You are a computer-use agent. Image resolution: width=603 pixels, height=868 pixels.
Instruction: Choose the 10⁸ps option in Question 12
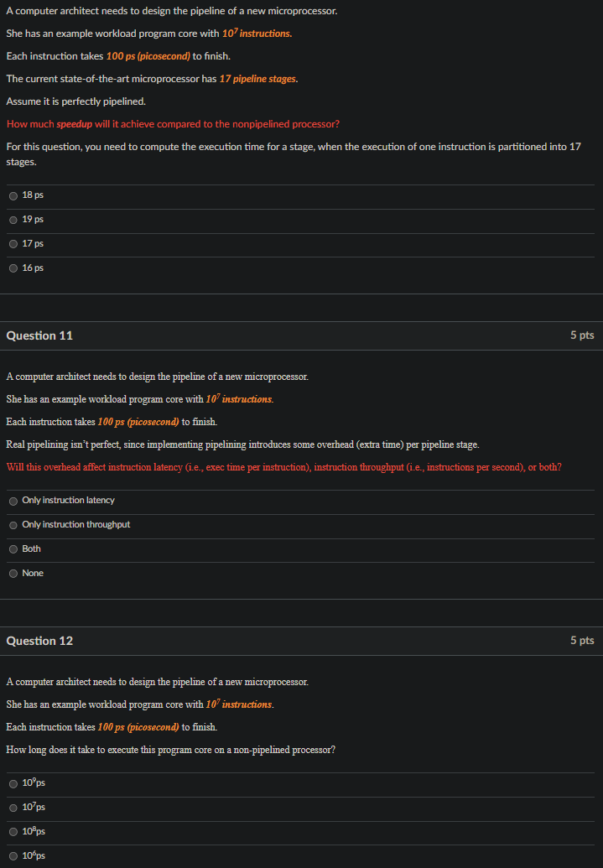pyautogui.click(x=13, y=831)
